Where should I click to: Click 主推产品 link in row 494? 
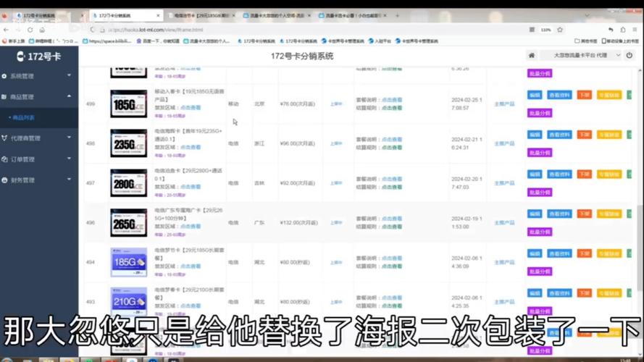(x=504, y=262)
